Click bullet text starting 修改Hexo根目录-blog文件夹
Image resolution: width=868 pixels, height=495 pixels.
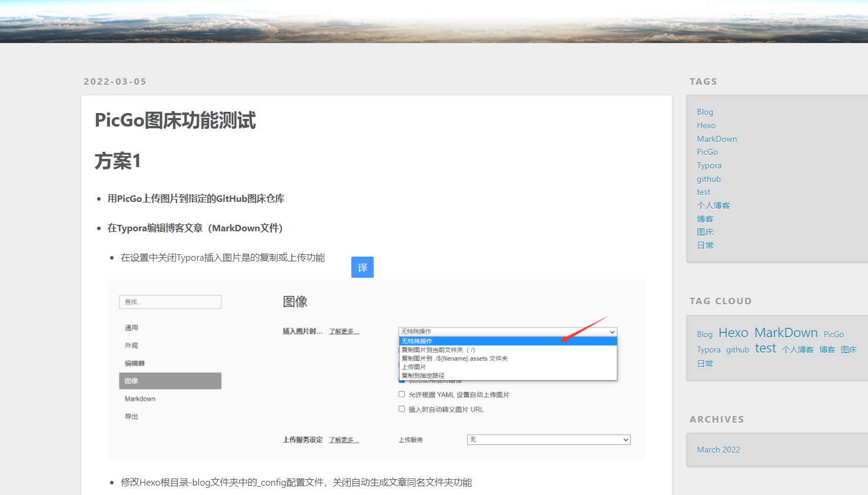[297, 483]
